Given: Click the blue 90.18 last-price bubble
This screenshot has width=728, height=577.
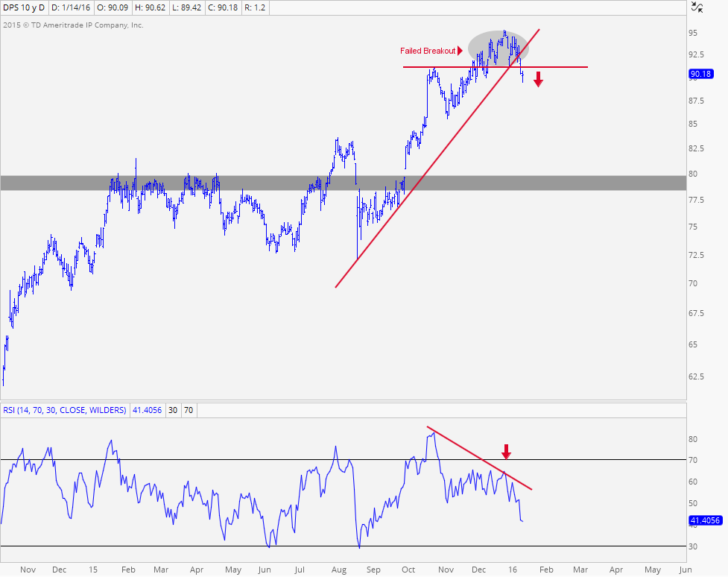Looking at the screenshot, I should [701, 74].
